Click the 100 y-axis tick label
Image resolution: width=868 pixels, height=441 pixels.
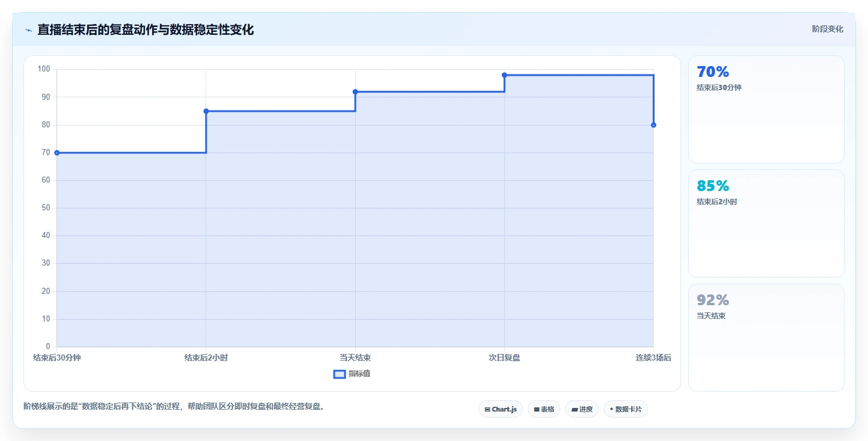click(x=44, y=69)
